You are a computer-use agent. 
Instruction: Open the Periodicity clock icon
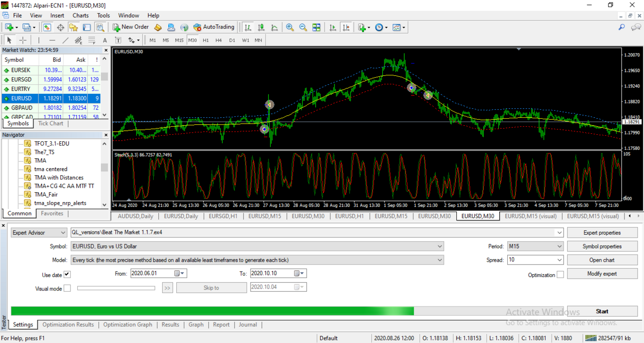coord(381,27)
